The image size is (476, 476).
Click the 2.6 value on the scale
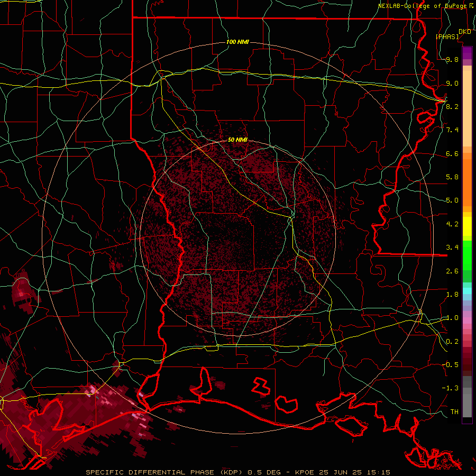tap(452, 271)
